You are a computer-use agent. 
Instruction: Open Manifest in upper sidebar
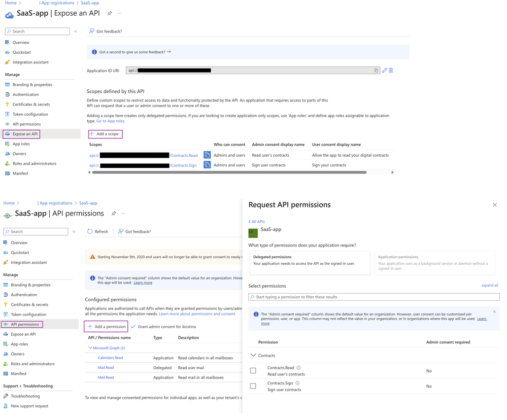(20, 173)
